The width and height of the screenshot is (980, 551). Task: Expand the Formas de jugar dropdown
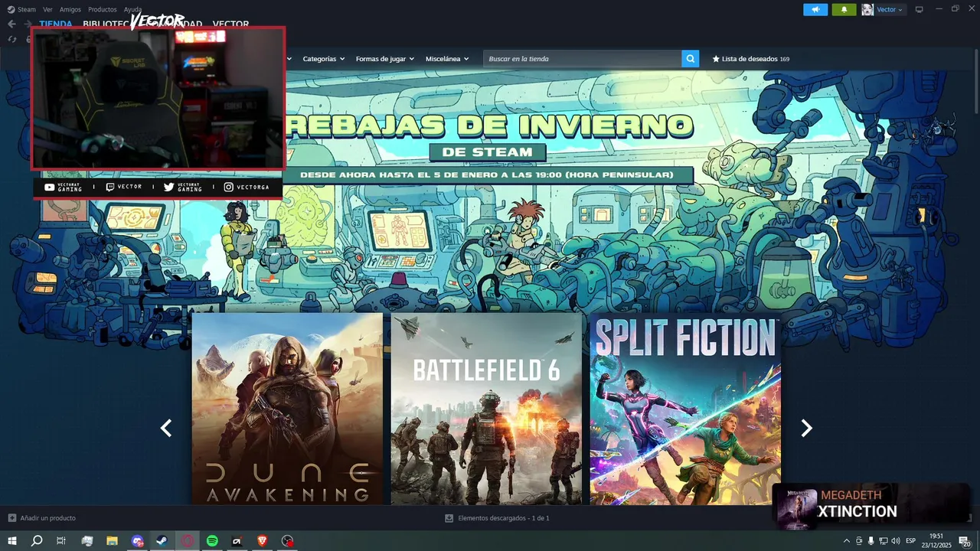[x=384, y=59]
